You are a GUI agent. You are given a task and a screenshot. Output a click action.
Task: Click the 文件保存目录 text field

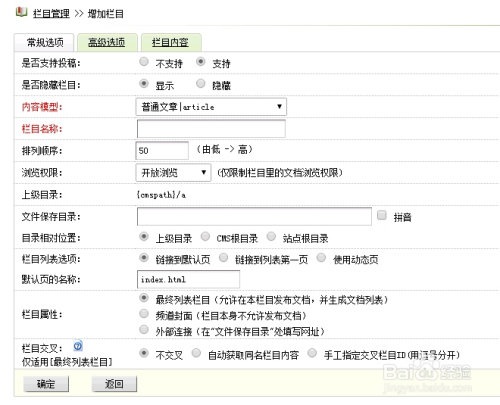click(254, 216)
